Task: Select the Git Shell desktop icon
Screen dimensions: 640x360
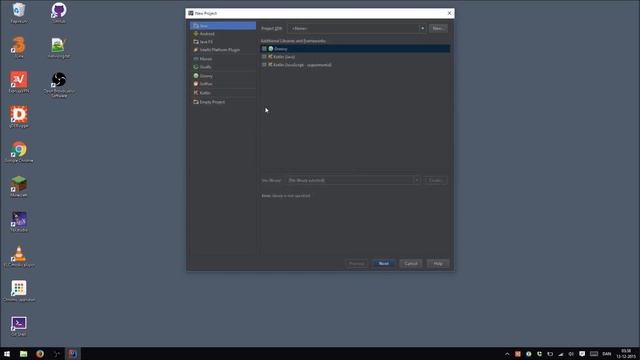Action: coord(19,326)
